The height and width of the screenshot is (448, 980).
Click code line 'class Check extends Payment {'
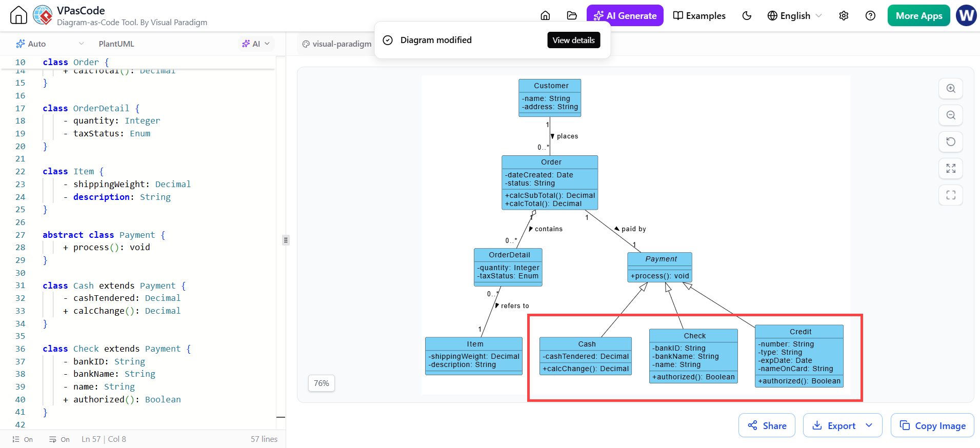tap(116, 349)
